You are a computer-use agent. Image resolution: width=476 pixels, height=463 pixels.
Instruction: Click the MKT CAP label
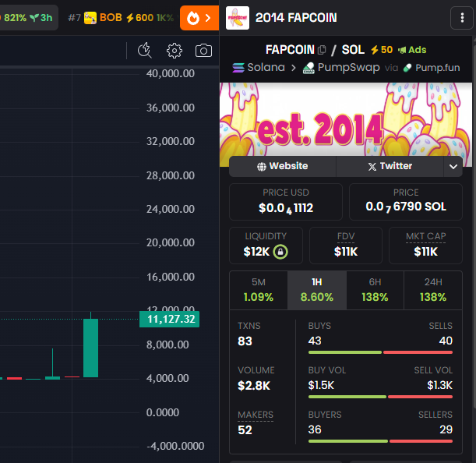click(x=426, y=236)
